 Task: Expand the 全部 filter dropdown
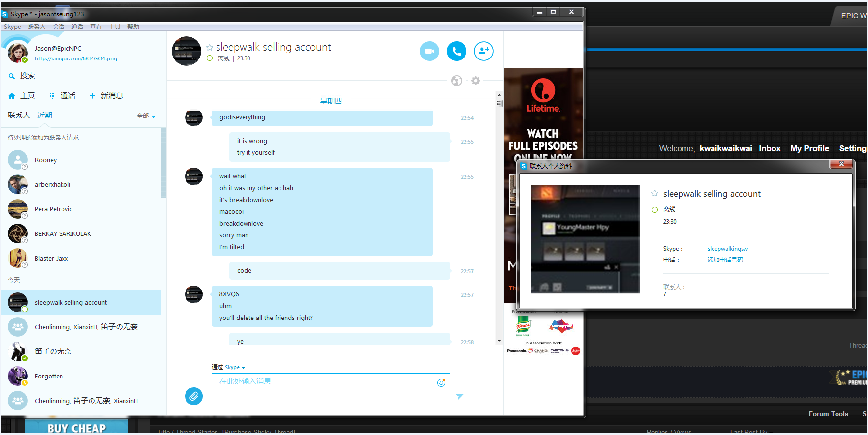[x=146, y=116]
